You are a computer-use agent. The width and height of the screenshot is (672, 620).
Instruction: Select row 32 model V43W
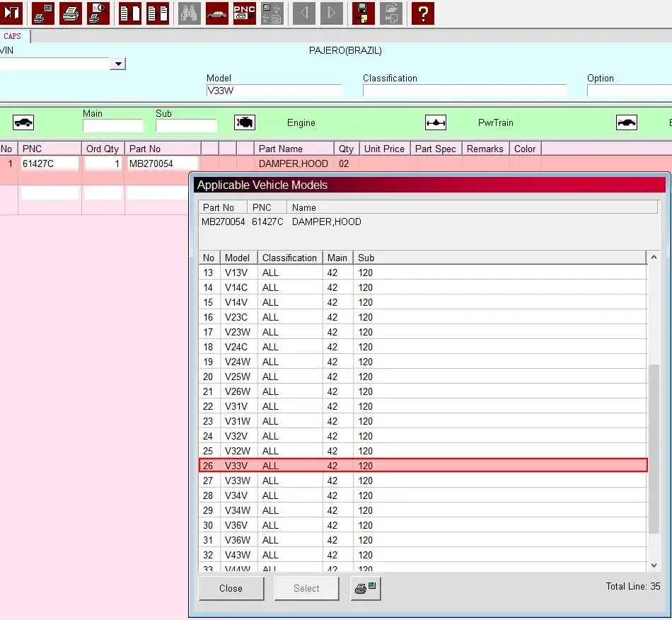point(422,555)
